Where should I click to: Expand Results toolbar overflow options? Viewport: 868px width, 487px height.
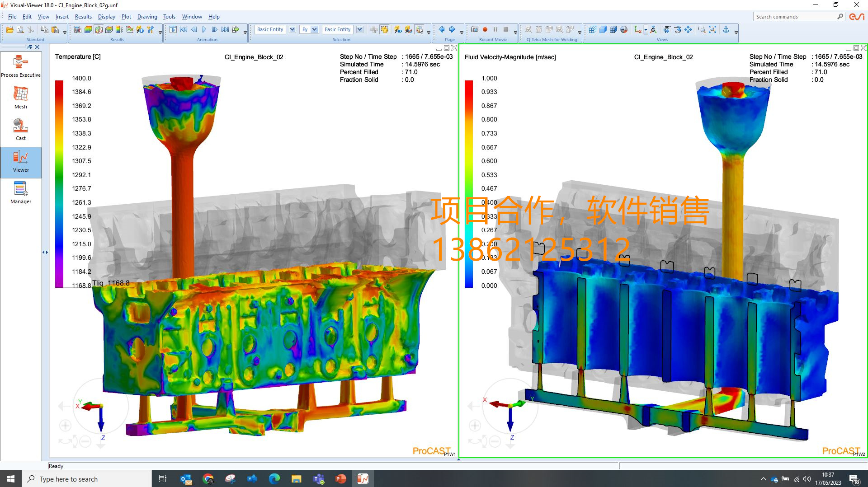(x=160, y=32)
